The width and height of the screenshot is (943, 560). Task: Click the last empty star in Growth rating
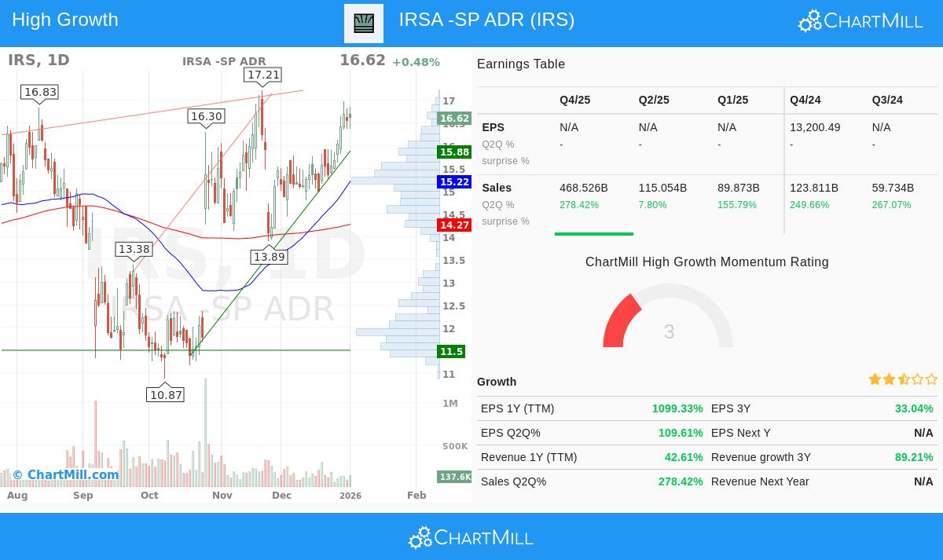(931, 379)
